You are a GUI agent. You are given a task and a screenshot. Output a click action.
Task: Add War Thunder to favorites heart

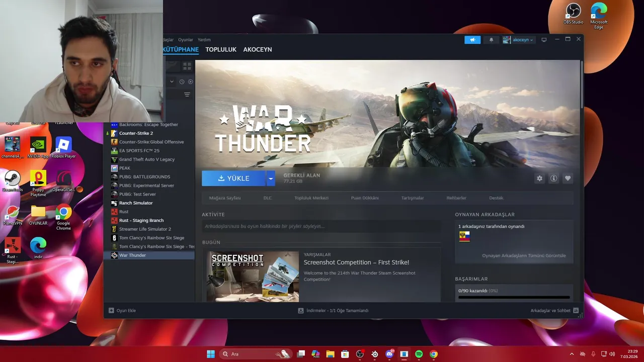click(568, 178)
